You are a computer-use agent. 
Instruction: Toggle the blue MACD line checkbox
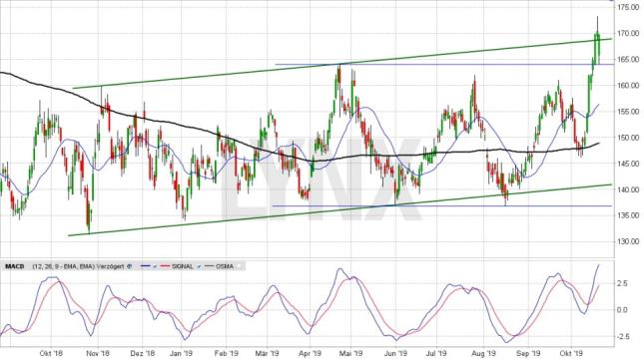[x=155, y=267]
